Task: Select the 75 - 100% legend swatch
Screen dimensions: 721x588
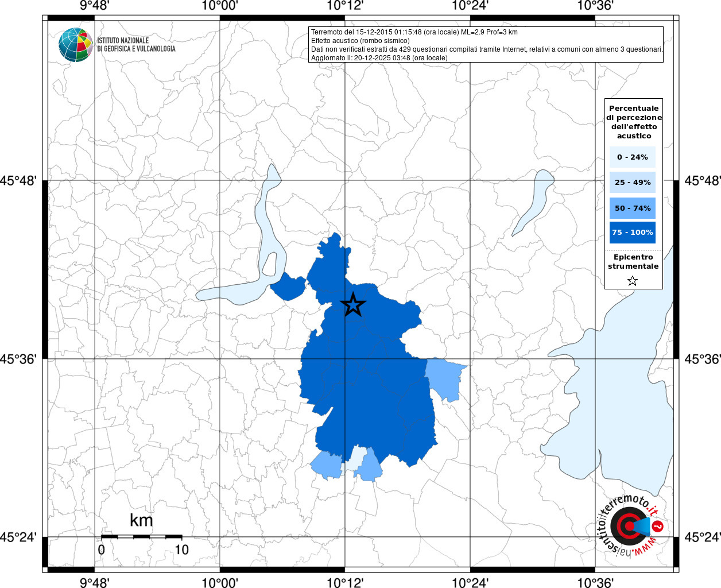Action: [x=633, y=232]
